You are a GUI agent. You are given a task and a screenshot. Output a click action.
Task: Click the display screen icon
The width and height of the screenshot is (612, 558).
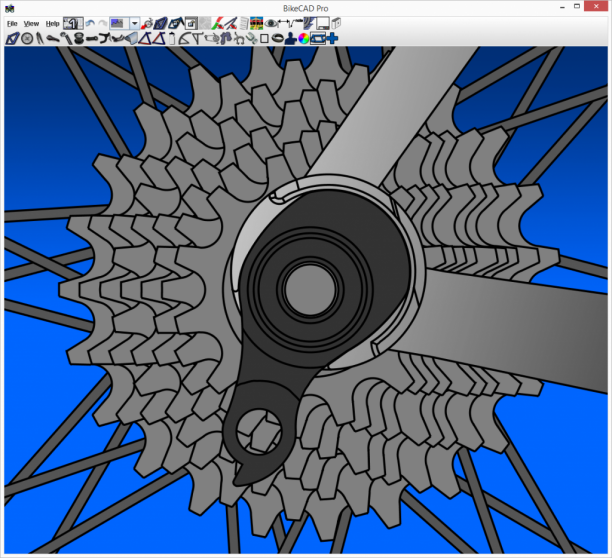click(323, 23)
